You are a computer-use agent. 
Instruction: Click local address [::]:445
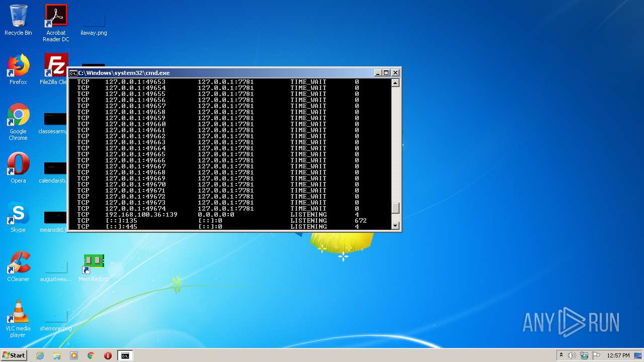[121, 227]
